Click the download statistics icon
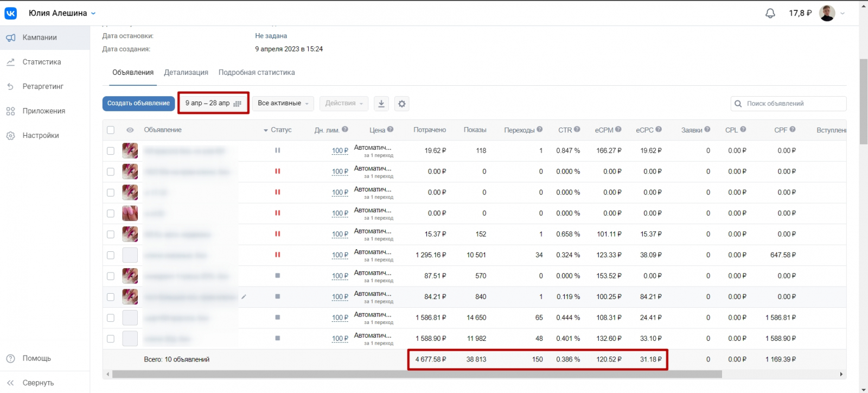 pos(381,104)
